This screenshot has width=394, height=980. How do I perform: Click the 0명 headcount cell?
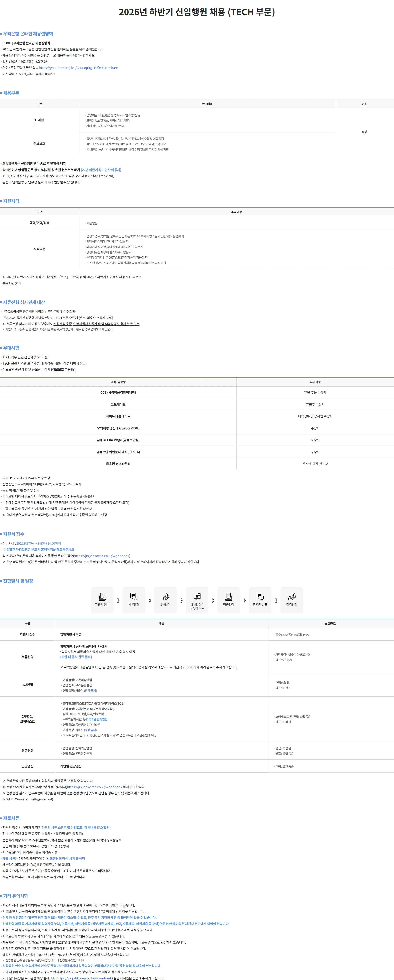[364, 132]
